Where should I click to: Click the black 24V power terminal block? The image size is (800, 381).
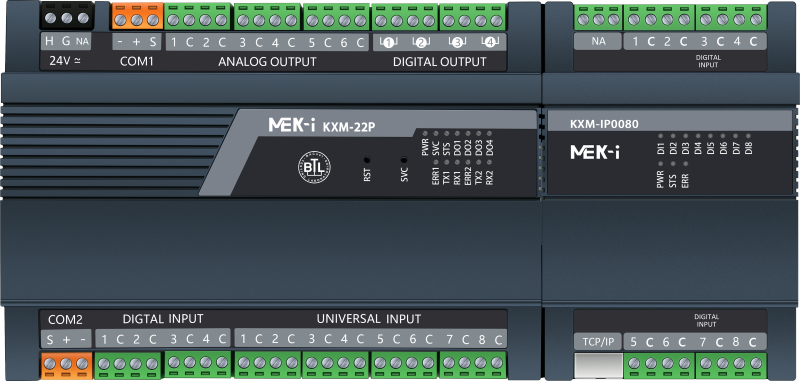tap(66, 15)
